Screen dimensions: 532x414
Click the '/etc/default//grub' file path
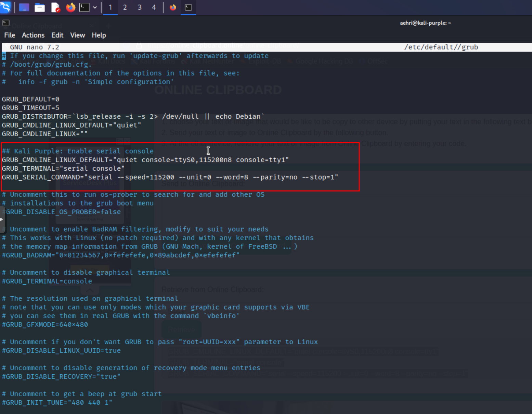tap(441, 47)
